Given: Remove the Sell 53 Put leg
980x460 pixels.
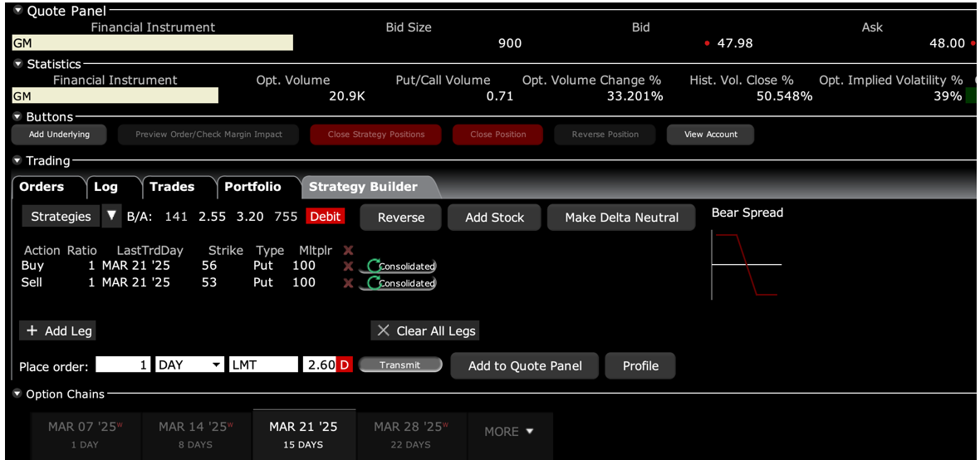Looking at the screenshot, I should (x=348, y=283).
